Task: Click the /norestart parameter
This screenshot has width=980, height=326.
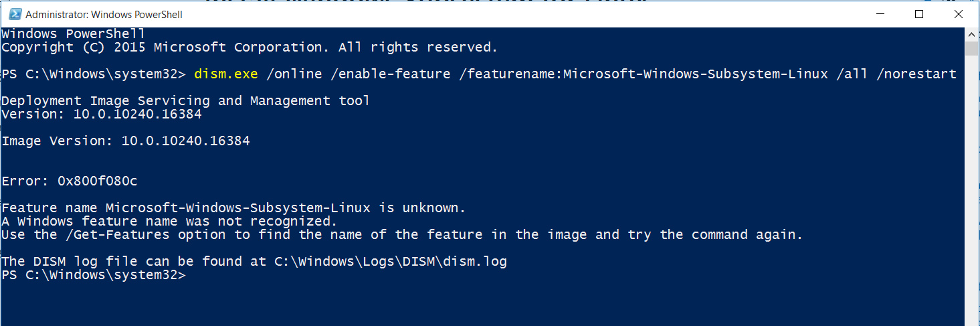Action: pos(916,74)
